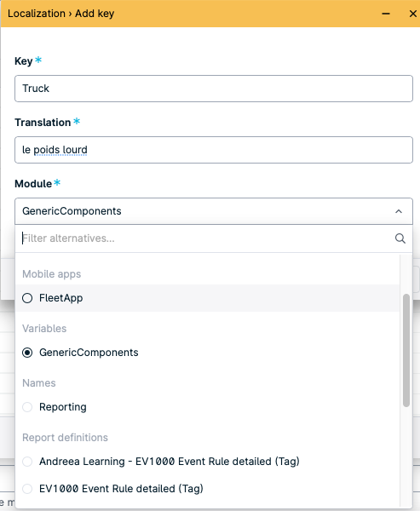The height and width of the screenshot is (511, 420).
Task: Click the Localization breadcrumb in title bar
Action: (x=37, y=14)
